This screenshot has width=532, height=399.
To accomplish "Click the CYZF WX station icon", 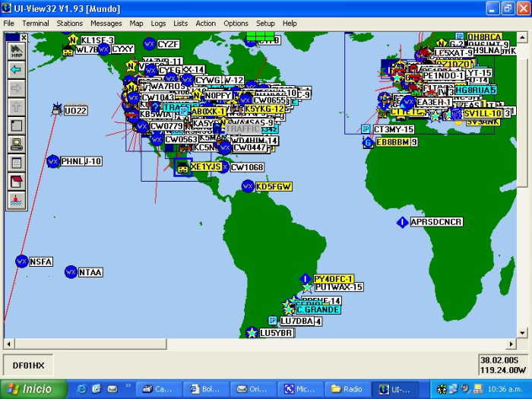I will point(149,44).
